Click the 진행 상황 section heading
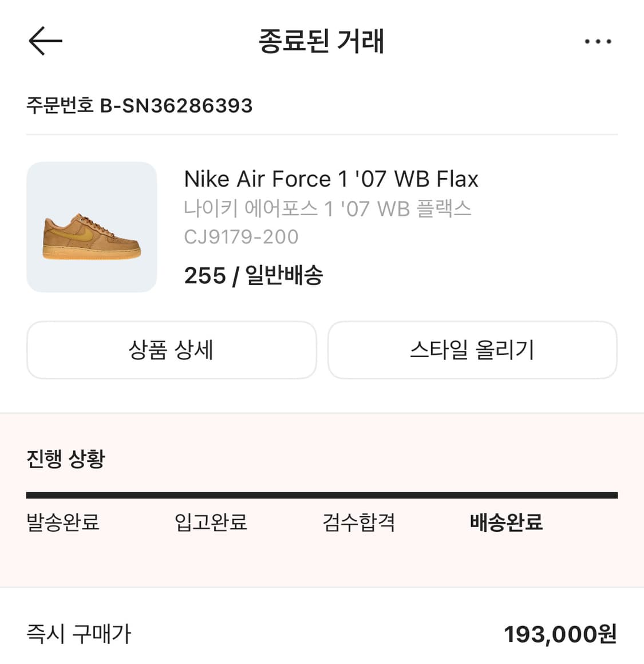The image size is (644, 664). click(x=66, y=459)
